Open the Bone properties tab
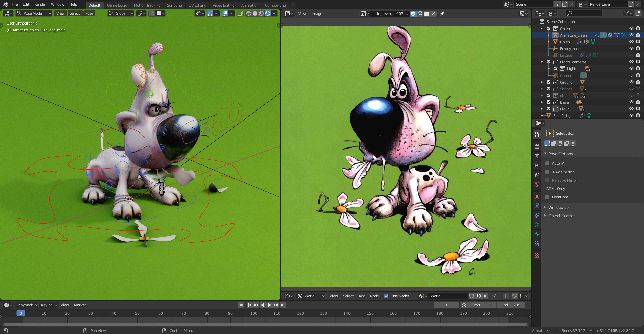The width and height of the screenshot is (644, 334). (x=537, y=234)
